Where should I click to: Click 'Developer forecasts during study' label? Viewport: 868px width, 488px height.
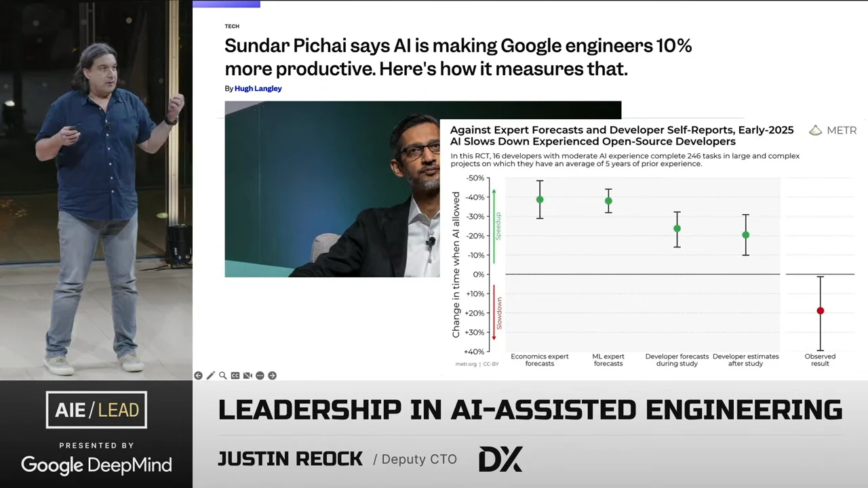677,360
